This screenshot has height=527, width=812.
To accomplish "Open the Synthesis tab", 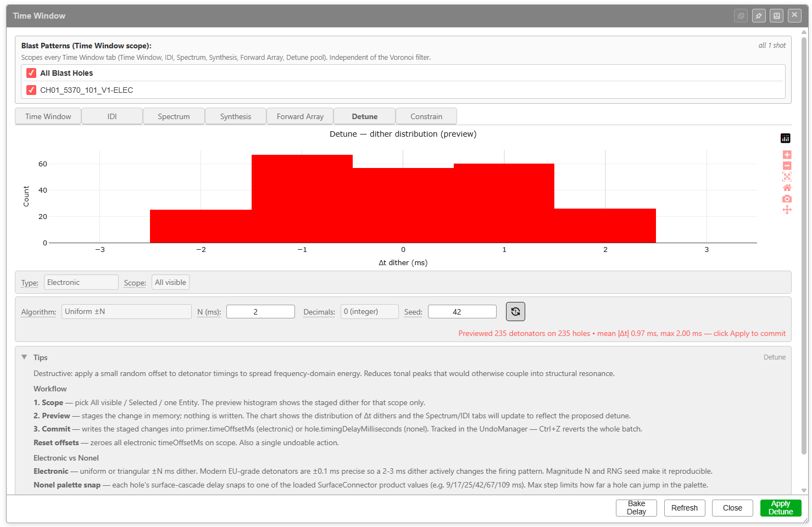I will (x=236, y=116).
